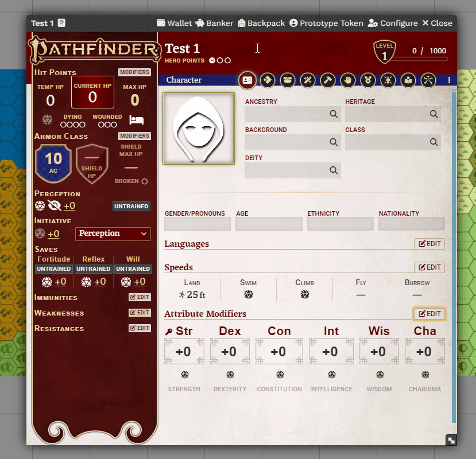This screenshot has height=459, width=476.
Task: Open the Banker tool
Action: pyautogui.click(x=214, y=23)
